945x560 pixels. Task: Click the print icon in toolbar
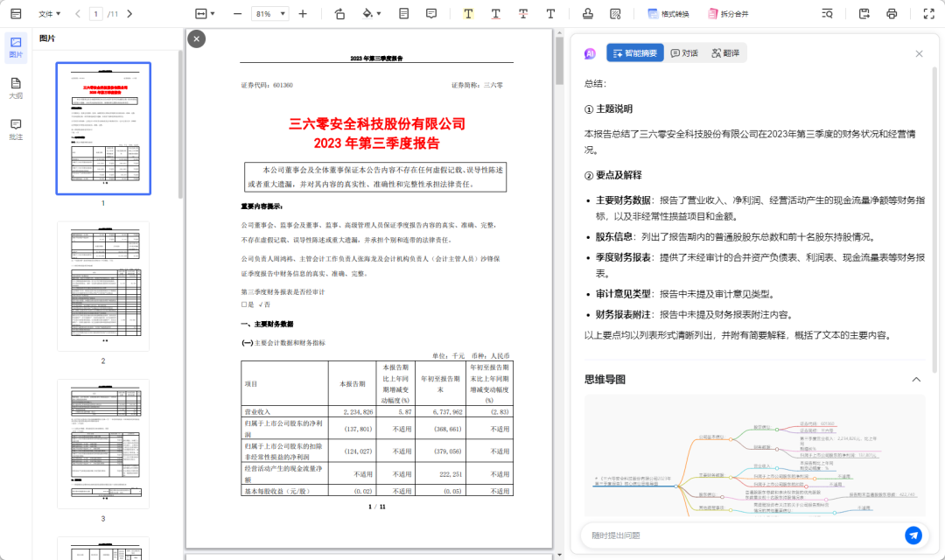(x=892, y=14)
